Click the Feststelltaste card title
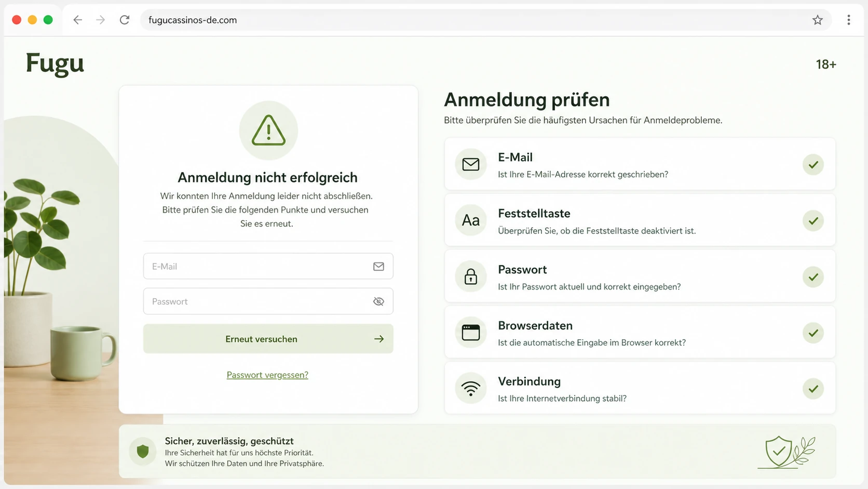This screenshot has width=868, height=489. pos(534,213)
